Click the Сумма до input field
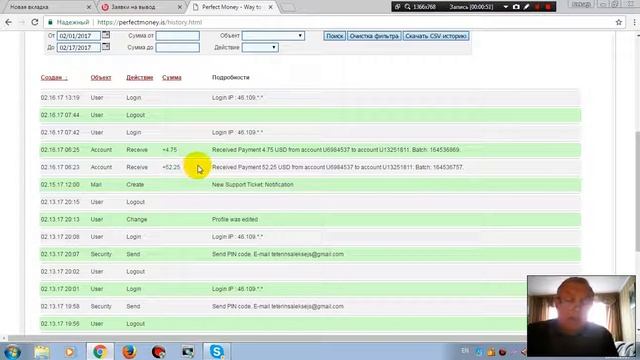Viewport: 640px width, 360px height. [x=178, y=47]
